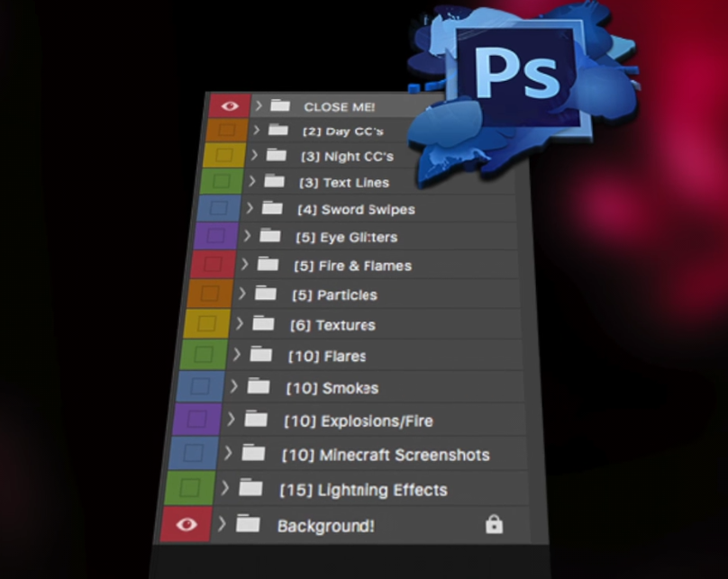The height and width of the screenshot is (579, 728).
Task: Select the [10] Smokes layer name
Action: click(x=332, y=388)
